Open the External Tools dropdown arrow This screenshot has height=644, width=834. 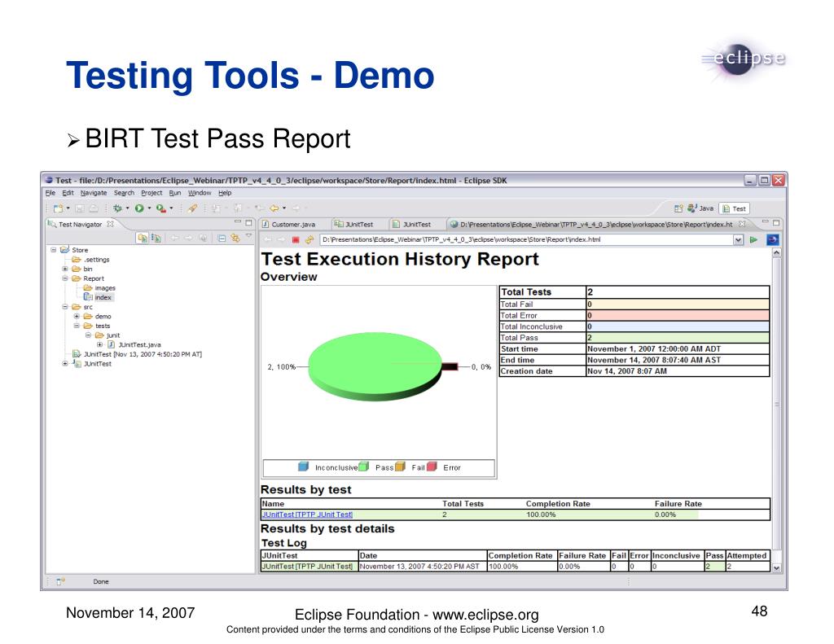click(x=171, y=208)
